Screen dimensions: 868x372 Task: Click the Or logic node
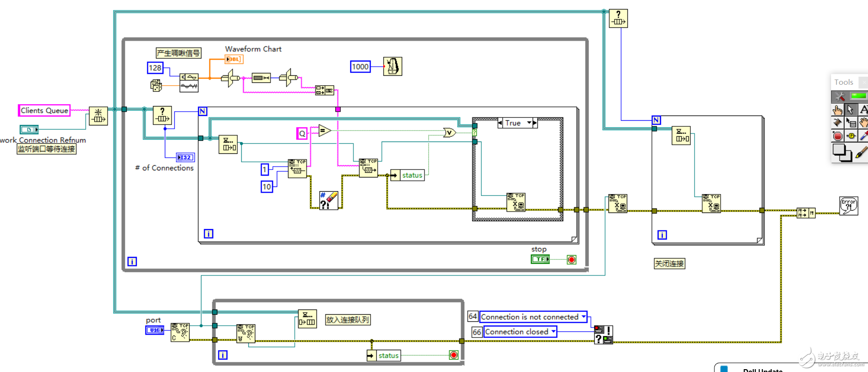(x=450, y=133)
